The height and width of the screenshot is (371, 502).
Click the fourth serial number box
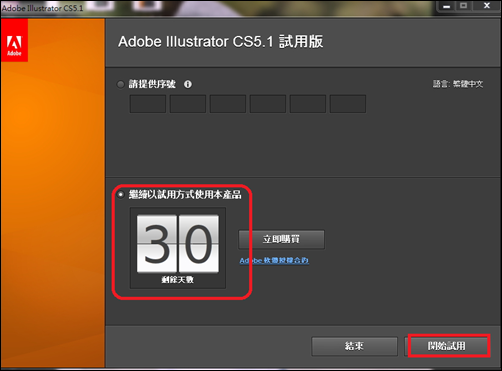268,104
